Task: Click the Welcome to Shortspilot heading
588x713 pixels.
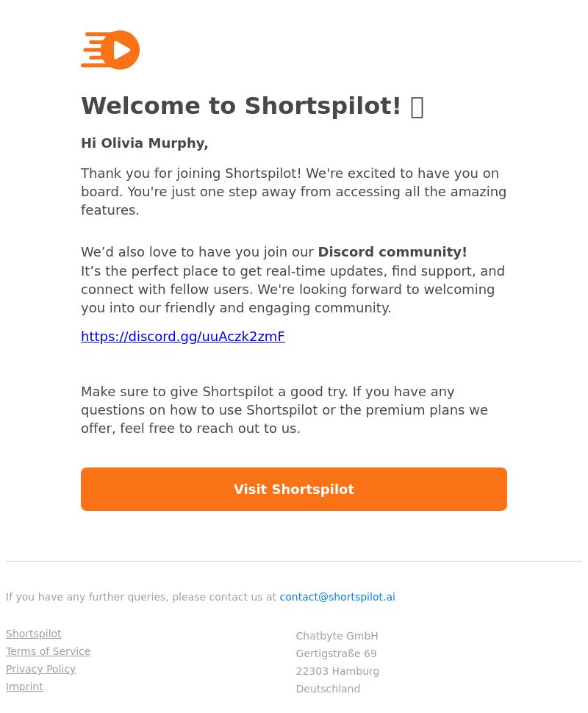Action: [241, 106]
